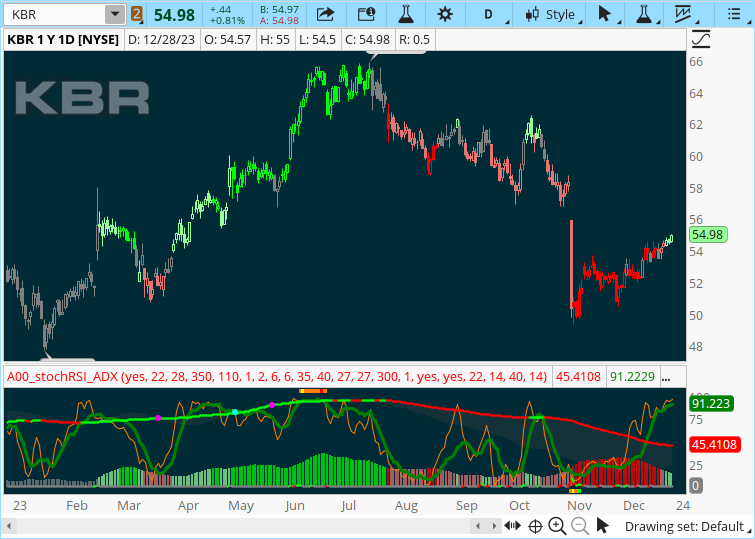The width and height of the screenshot is (755, 539).
Task: Click the O: 54.57 open value
Action: (x=227, y=39)
